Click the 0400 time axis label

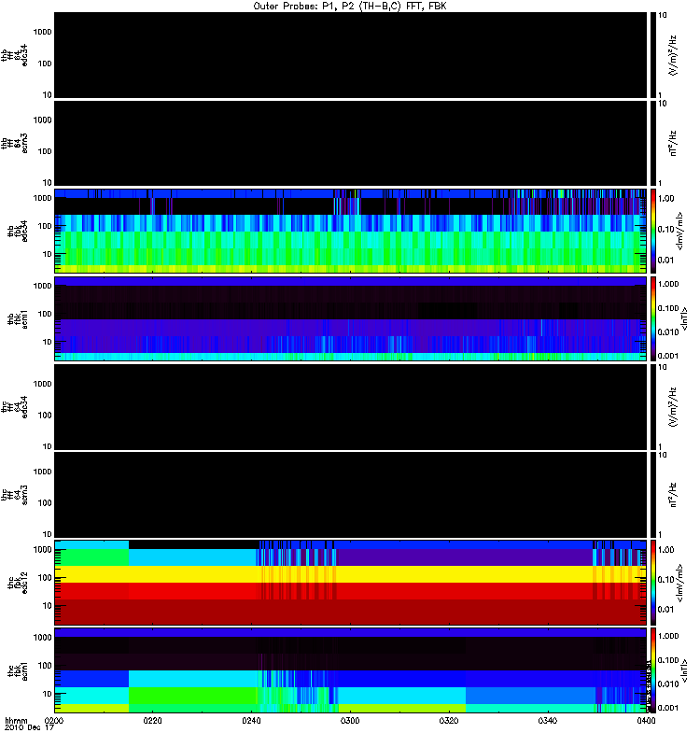[x=646, y=720]
